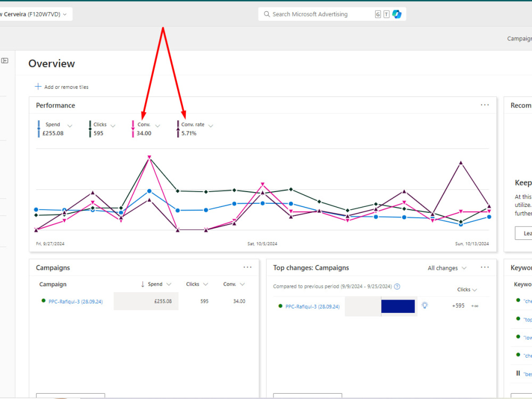Open the All changes filter dropdown
This screenshot has height=399, width=532.
447,268
